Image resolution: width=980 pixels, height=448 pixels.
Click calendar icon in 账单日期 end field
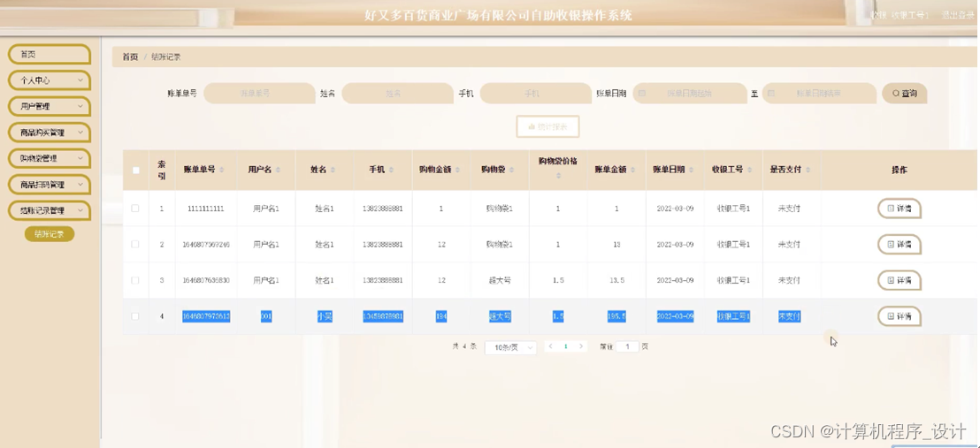771,93
